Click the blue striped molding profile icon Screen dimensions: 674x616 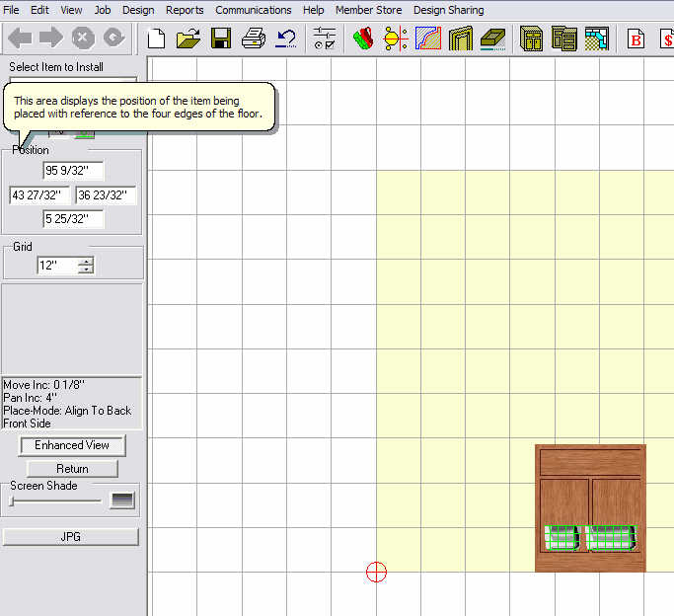[428, 38]
